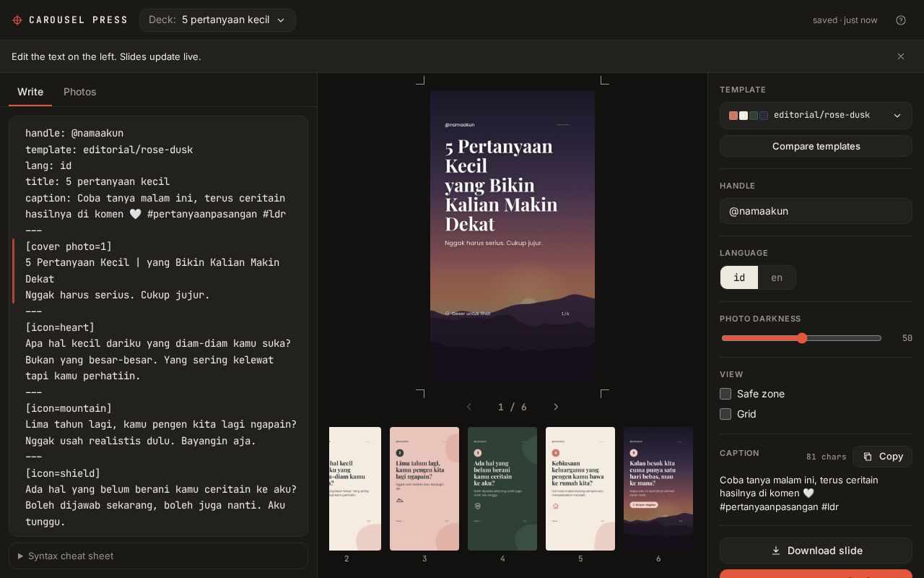Screen dimensions: 924x578
Task: Switch to the Photos tab
Action: pyautogui.click(x=80, y=92)
